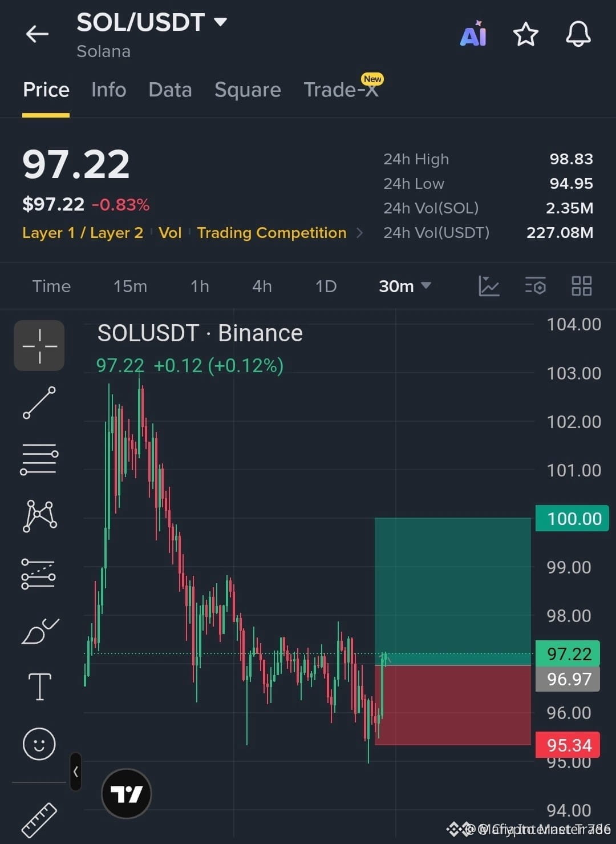Click the 24h Vol(SOL) value 2.35M

point(569,208)
